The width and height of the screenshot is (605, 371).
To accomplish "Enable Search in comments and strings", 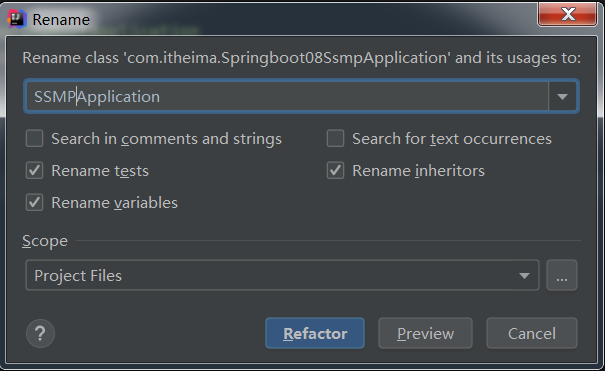I will tap(34, 138).
